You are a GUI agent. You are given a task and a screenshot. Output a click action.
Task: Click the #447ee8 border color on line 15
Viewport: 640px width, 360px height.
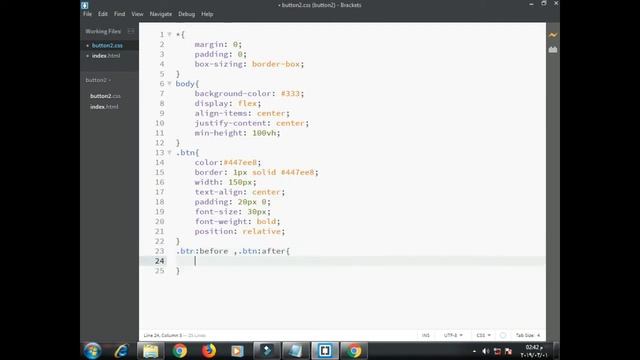tap(298, 172)
